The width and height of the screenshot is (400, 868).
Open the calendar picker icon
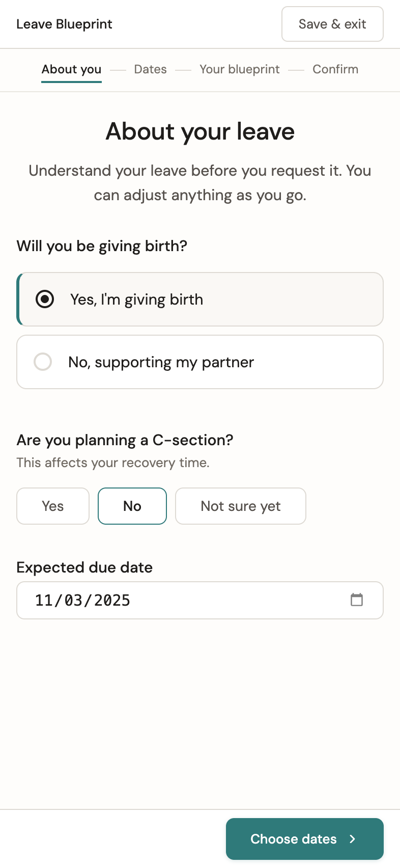click(x=357, y=600)
